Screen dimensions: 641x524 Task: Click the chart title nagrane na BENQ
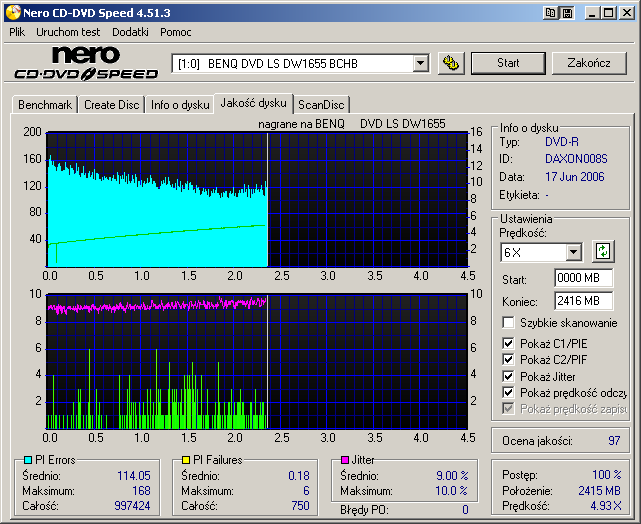(x=301, y=124)
